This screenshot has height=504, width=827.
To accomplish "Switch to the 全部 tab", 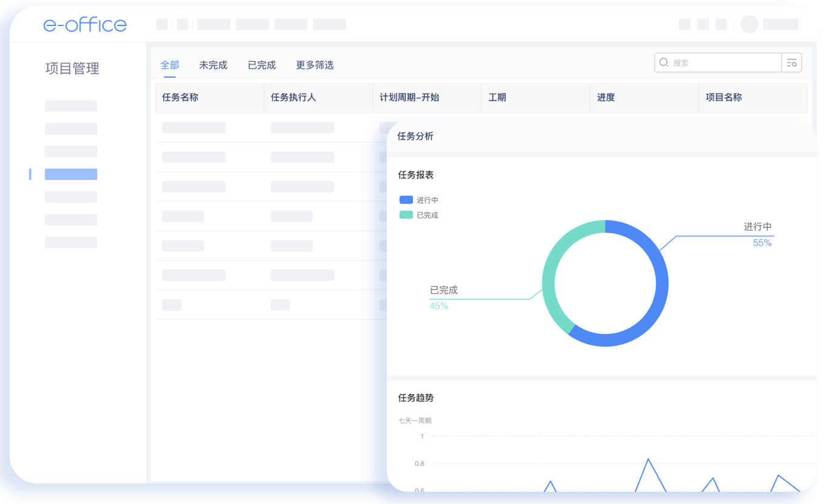I will point(170,65).
